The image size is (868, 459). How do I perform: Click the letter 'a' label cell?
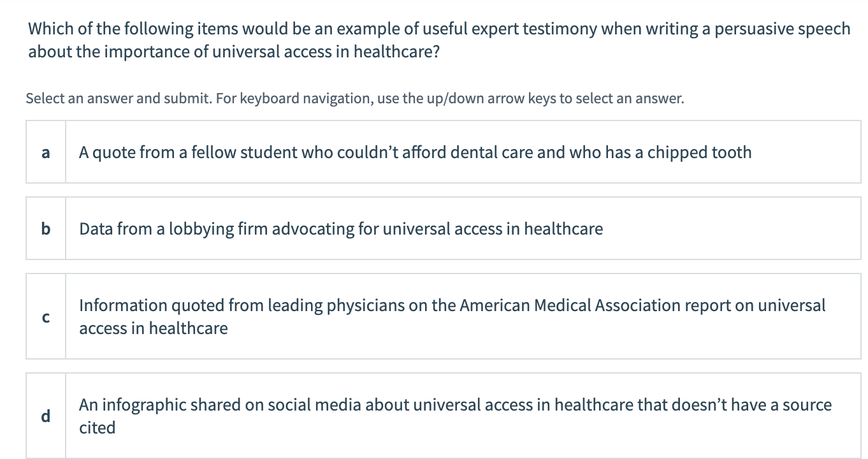click(x=45, y=152)
